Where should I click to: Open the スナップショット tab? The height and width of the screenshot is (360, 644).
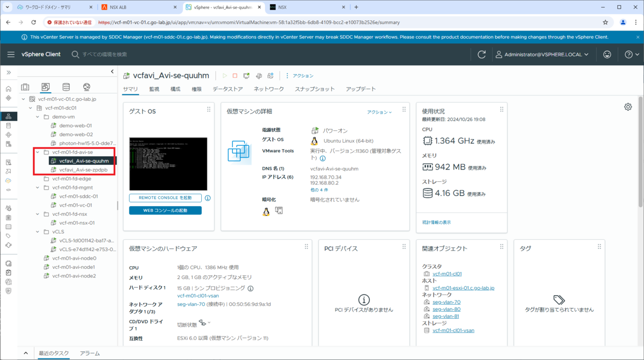pos(314,89)
